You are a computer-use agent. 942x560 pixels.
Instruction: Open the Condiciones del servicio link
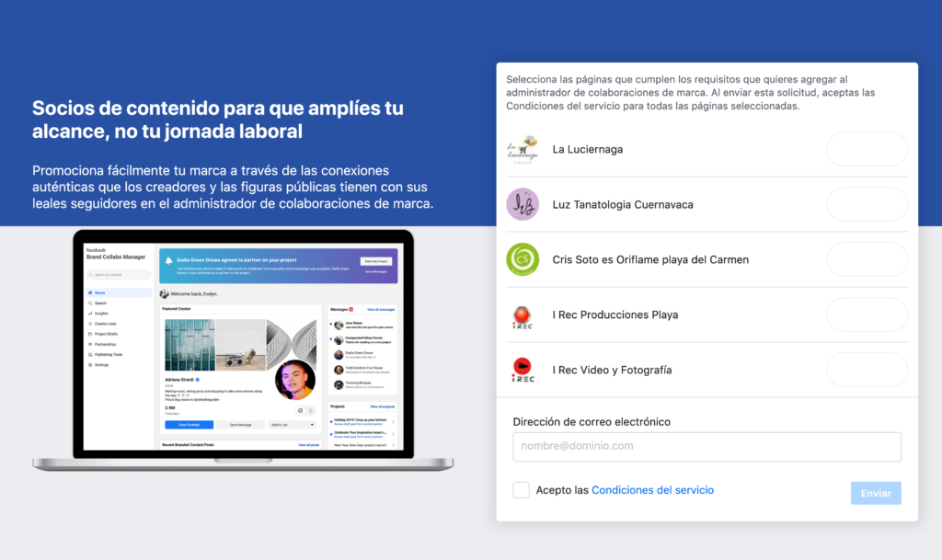[x=652, y=490]
